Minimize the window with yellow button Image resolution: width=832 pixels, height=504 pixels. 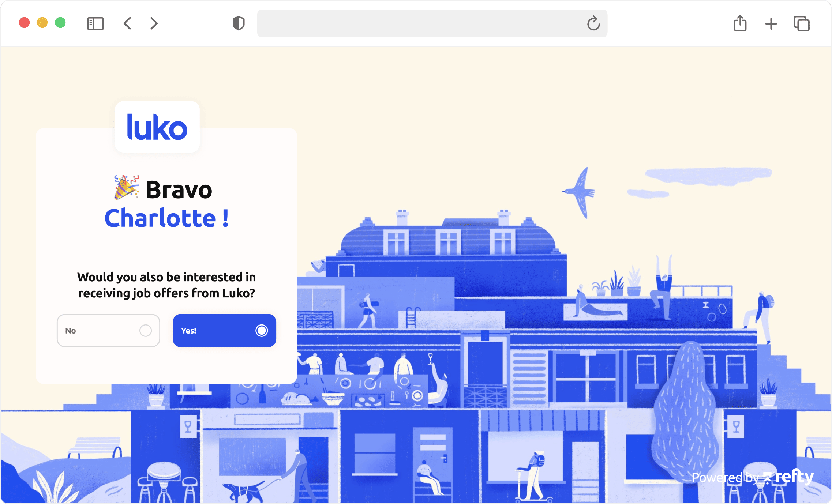click(42, 23)
